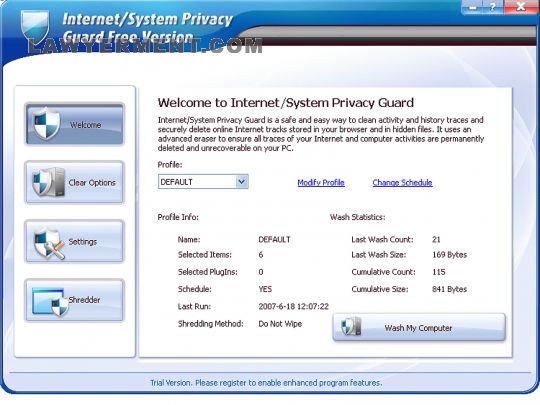Open the Clear Options section
The width and height of the screenshot is (540, 405).
click(x=74, y=182)
